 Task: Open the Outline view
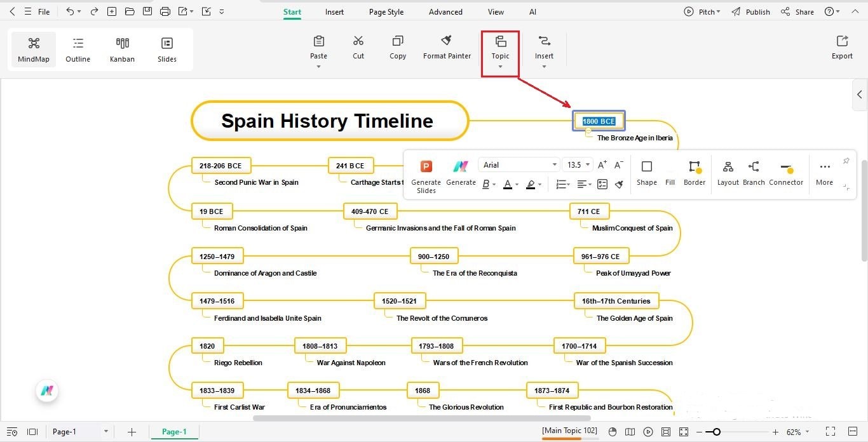click(78, 49)
